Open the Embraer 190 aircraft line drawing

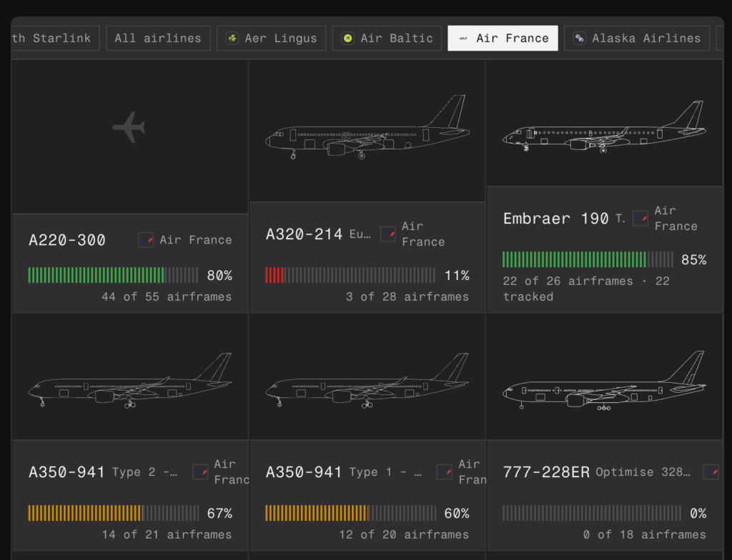(604, 127)
